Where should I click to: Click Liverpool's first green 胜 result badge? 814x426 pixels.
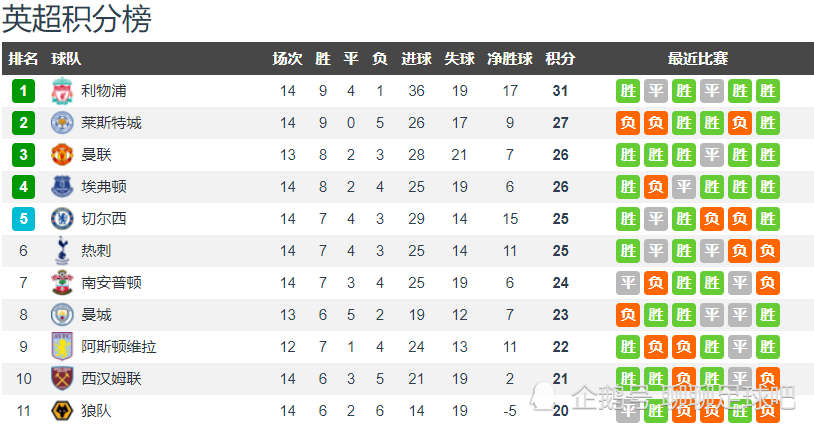point(627,91)
